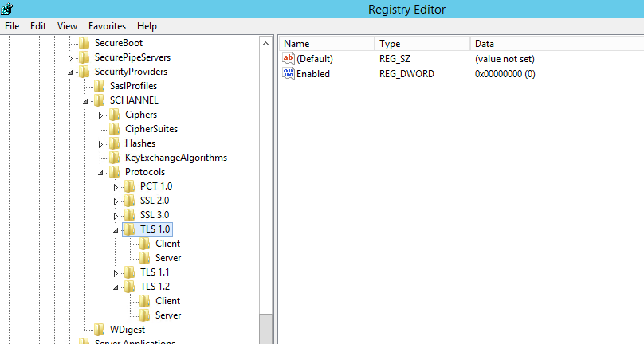Click the REG_SZ type cell
644x344 pixels.
pos(395,59)
